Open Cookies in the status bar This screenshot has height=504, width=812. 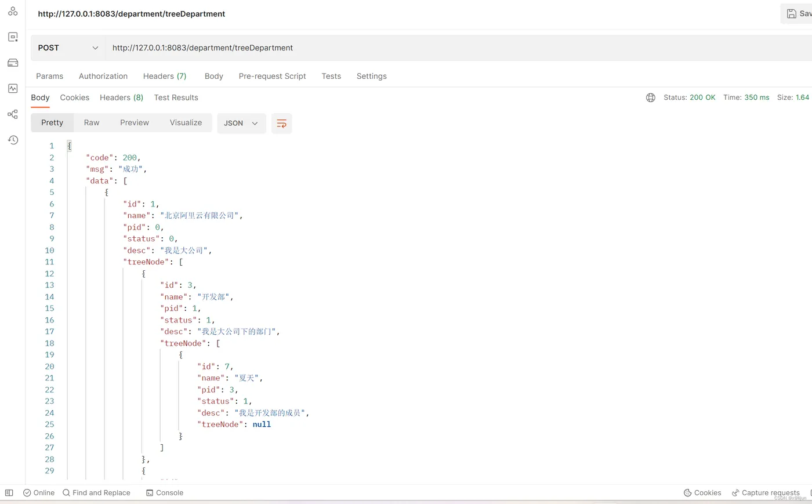[702, 492]
